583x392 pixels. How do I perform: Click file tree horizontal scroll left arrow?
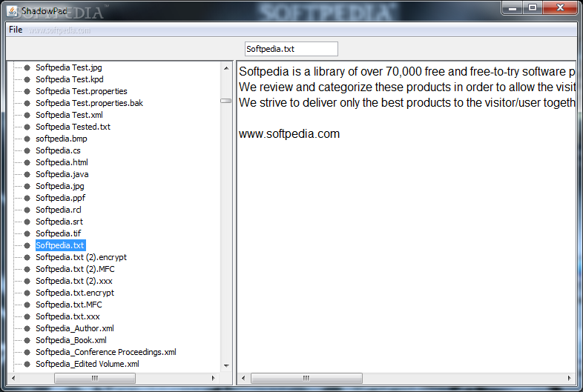pyautogui.click(x=13, y=378)
